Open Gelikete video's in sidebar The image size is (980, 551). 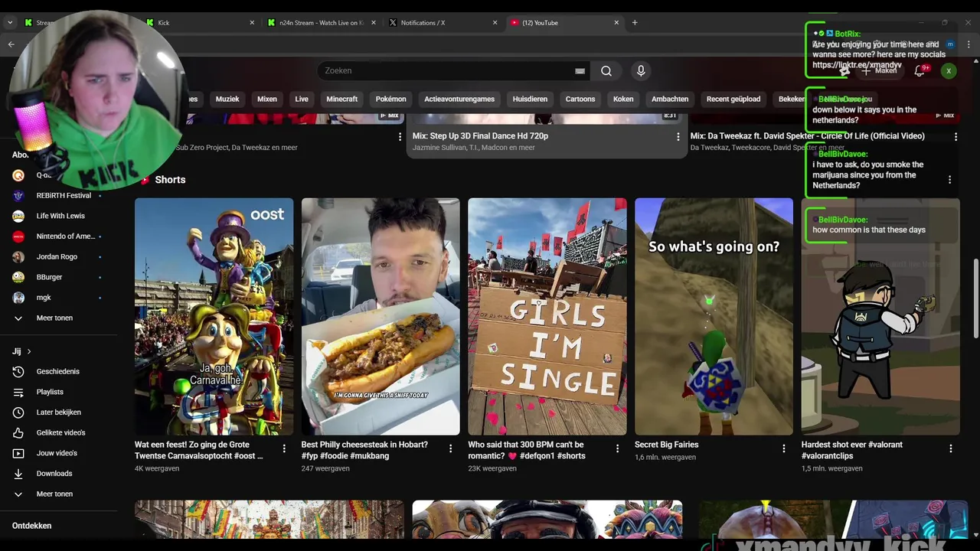pyautogui.click(x=59, y=432)
